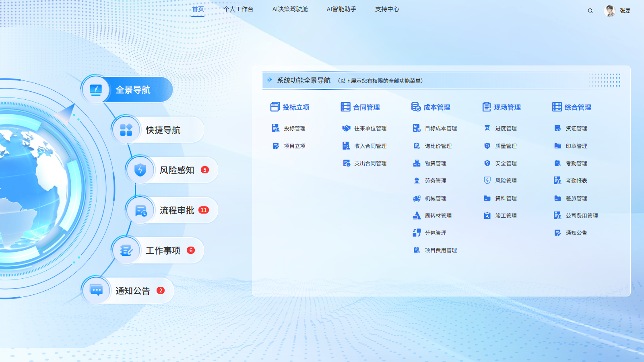Open the 考勤管理 link
Screen dimensions: 644x362
click(x=576, y=163)
